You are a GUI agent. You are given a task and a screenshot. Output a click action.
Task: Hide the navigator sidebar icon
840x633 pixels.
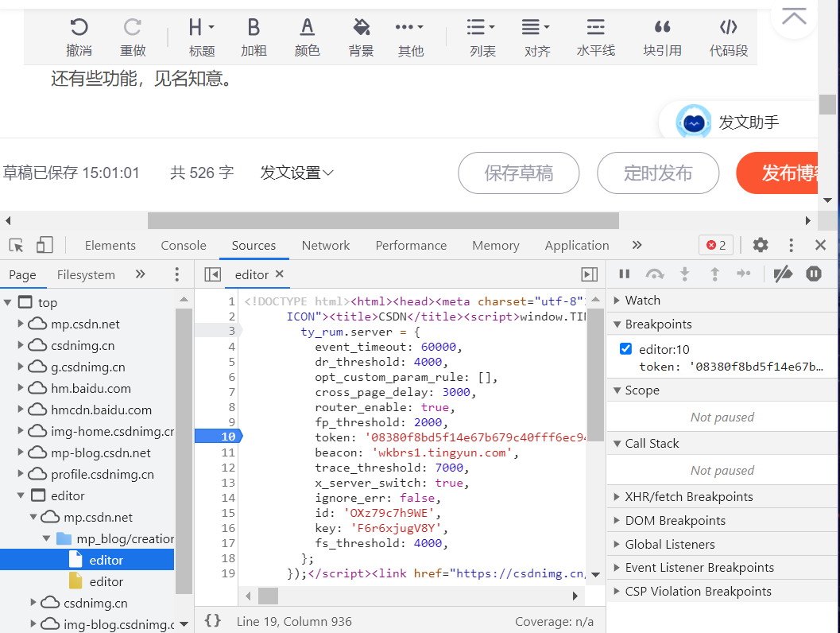click(x=213, y=274)
